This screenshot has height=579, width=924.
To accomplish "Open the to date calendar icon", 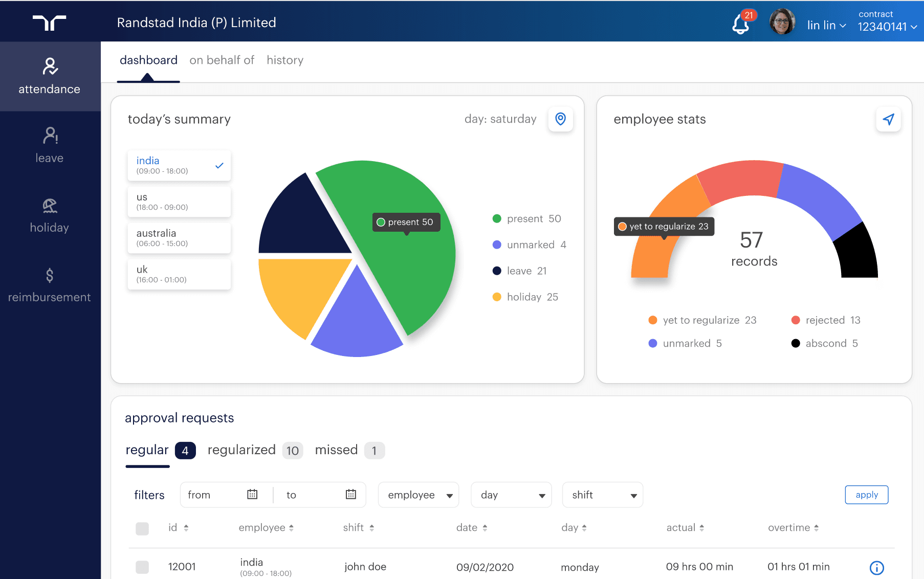I will (351, 494).
